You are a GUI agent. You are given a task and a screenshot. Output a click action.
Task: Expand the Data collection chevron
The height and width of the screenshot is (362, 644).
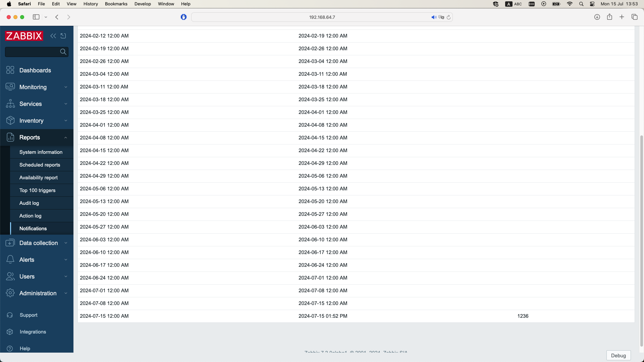[x=66, y=243]
